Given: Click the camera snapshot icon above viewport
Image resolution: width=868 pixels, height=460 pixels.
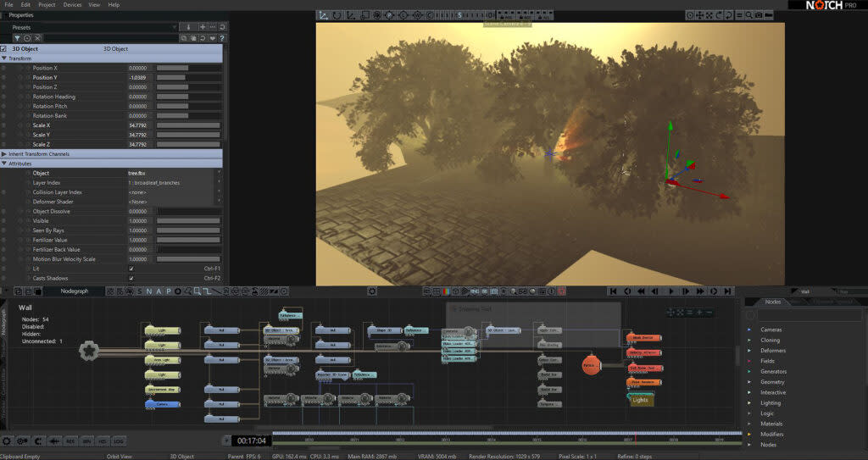Looking at the screenshot, I should click(x=759, y=15).
